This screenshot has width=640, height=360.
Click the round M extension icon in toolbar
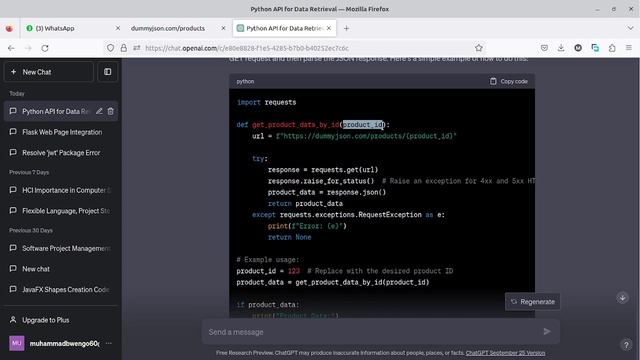coord(578,48)
